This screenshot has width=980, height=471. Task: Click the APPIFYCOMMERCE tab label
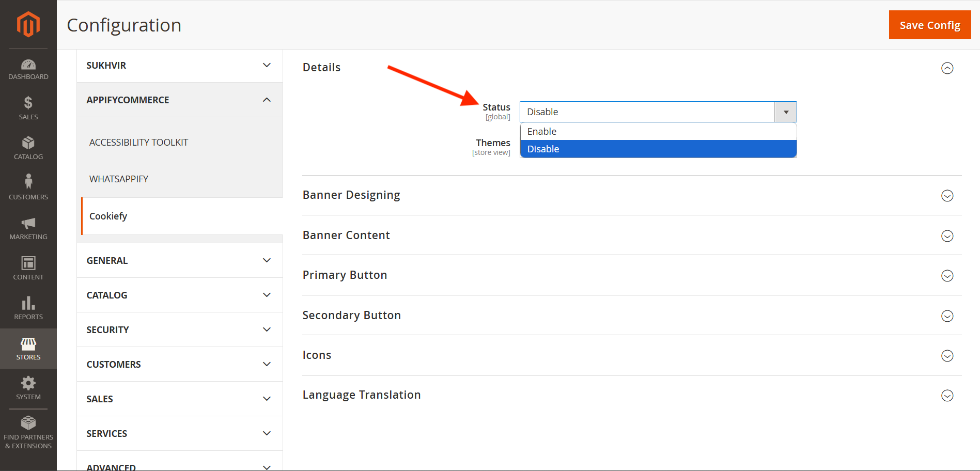coord(128,100)
